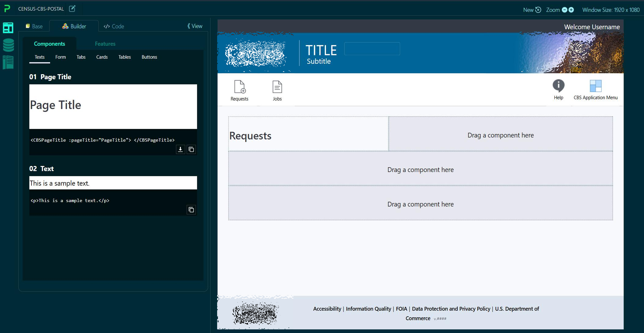Click the New reset icon
The width and height of the screenshot is (644, 333).
pos(538,10)
